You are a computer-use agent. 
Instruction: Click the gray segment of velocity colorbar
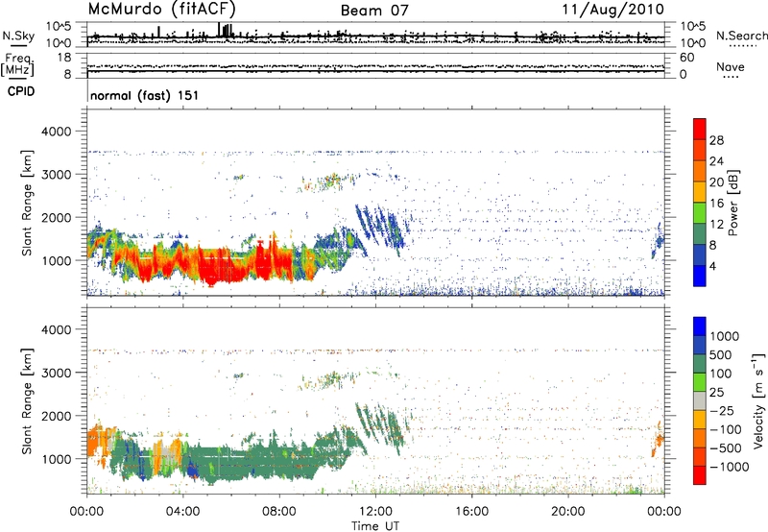pyautogui.click(x=700, y=400)
